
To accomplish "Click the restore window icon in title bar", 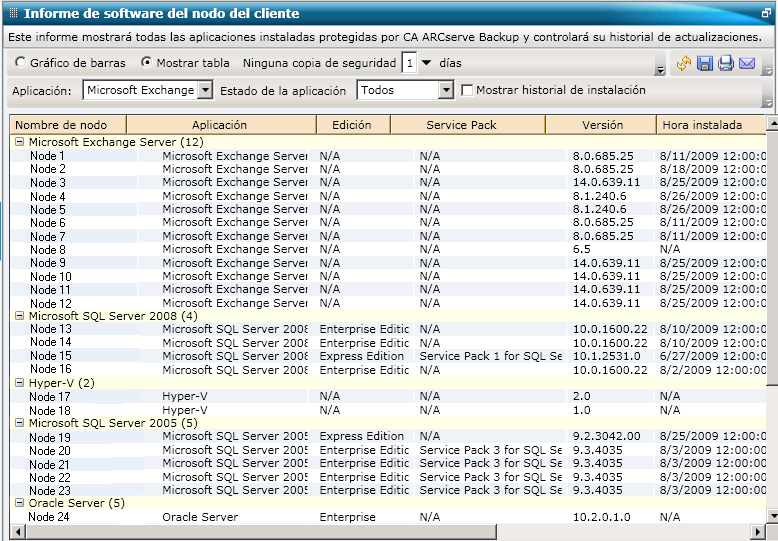I will coord(766,13).
